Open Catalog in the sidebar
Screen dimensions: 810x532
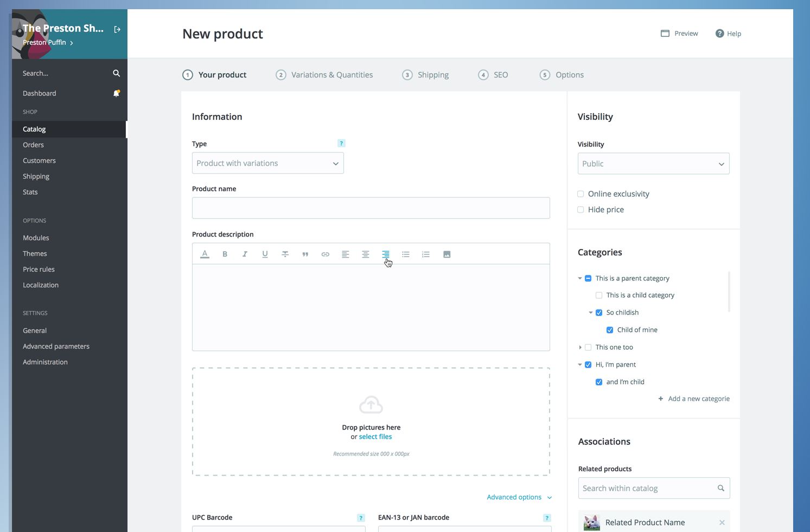69,129
